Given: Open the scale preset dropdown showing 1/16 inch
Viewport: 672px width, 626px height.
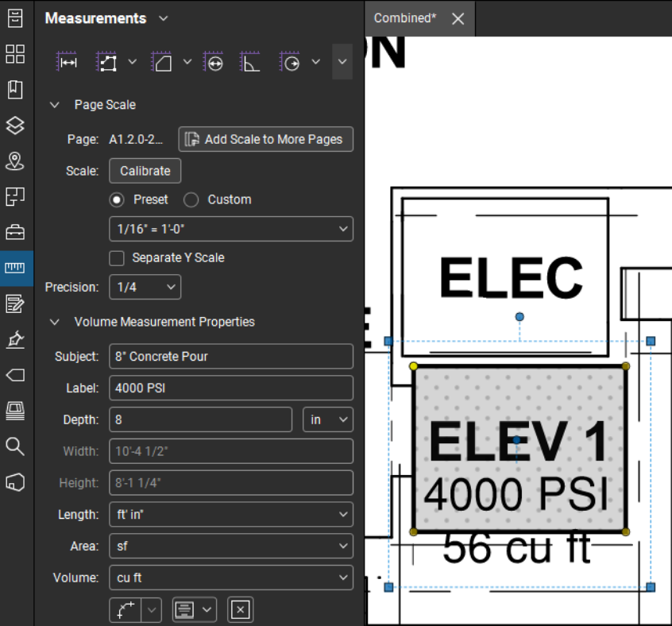Looking at the screenshot, I should coord(230,229).
